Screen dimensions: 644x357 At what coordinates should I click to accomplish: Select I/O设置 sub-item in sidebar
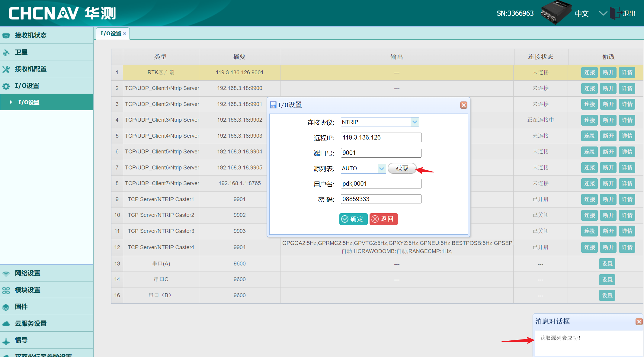[46, 102]
